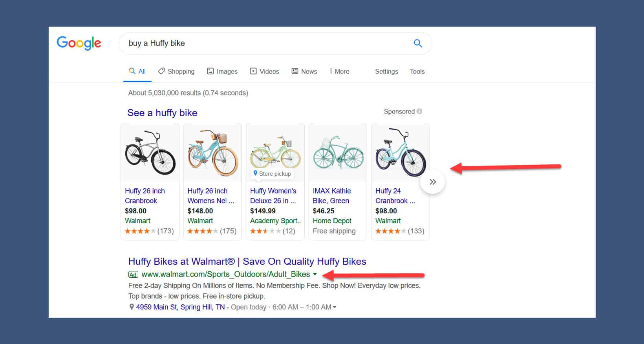Open the 'Huffy Women's Deluxe 26 in ...' link
Viewport: 644px width, 344px height.
273,196
